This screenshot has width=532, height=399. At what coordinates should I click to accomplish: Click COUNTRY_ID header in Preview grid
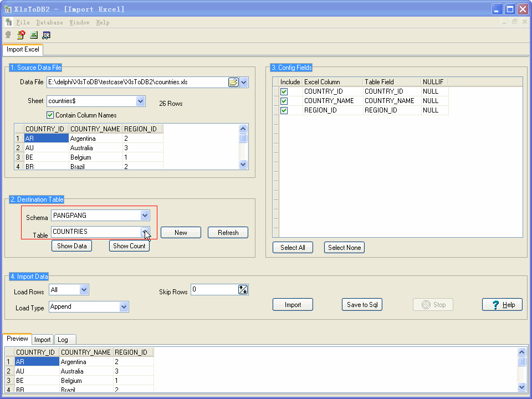pyautogui.click(x=37, y=352)
